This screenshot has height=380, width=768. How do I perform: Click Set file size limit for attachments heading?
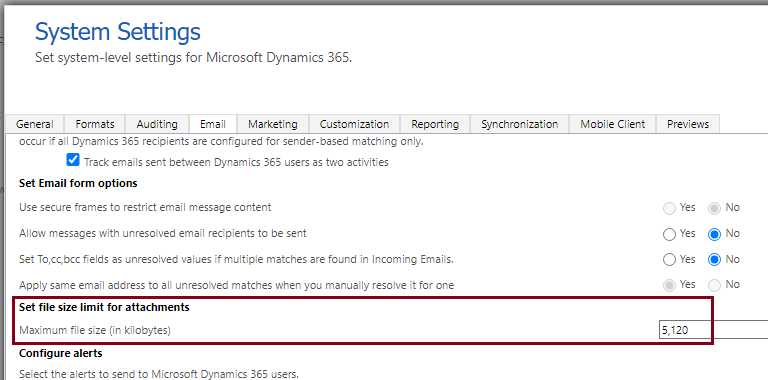[104, 308]
